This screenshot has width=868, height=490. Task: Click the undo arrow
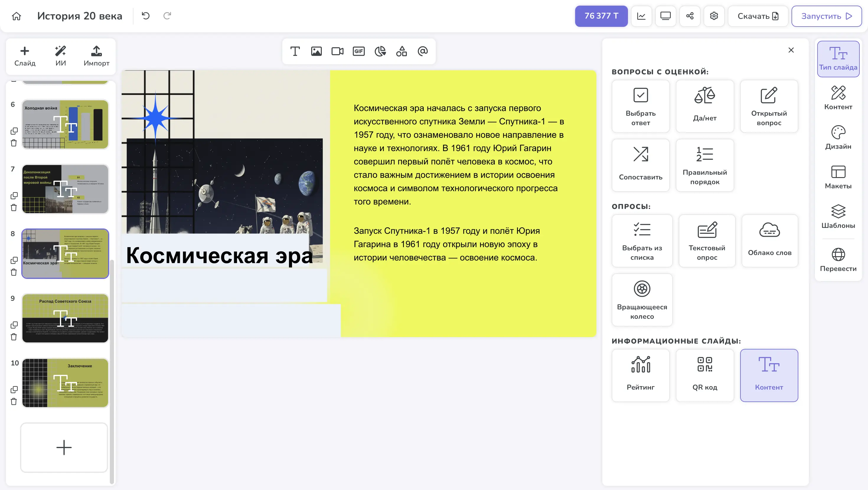(146, 16)
